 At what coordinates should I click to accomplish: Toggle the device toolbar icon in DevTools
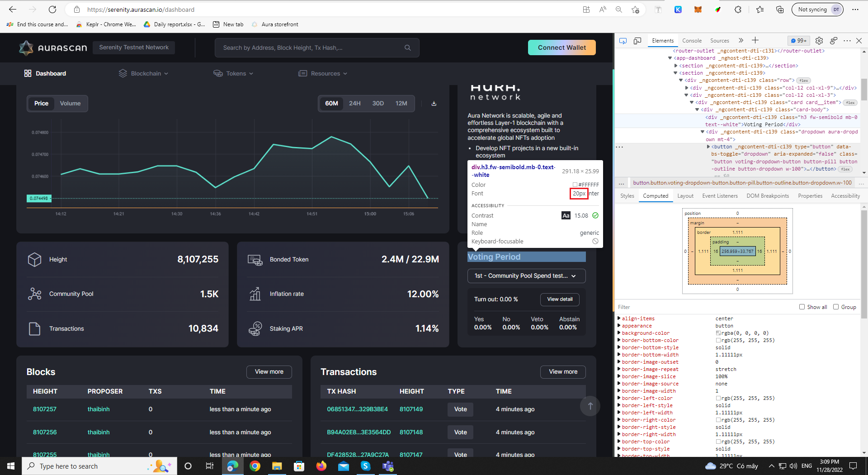click(x=637, y=40)
